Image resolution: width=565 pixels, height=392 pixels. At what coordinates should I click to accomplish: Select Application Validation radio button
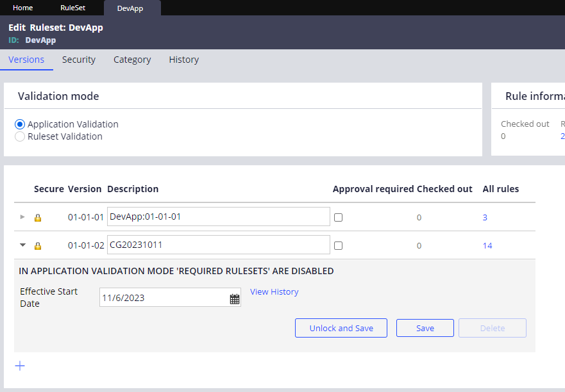tap(20, 124)
